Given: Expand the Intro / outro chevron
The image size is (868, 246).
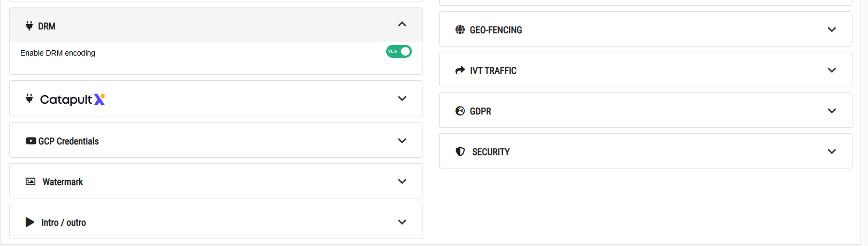Looking at the screenshot, I should click(402, 222).
